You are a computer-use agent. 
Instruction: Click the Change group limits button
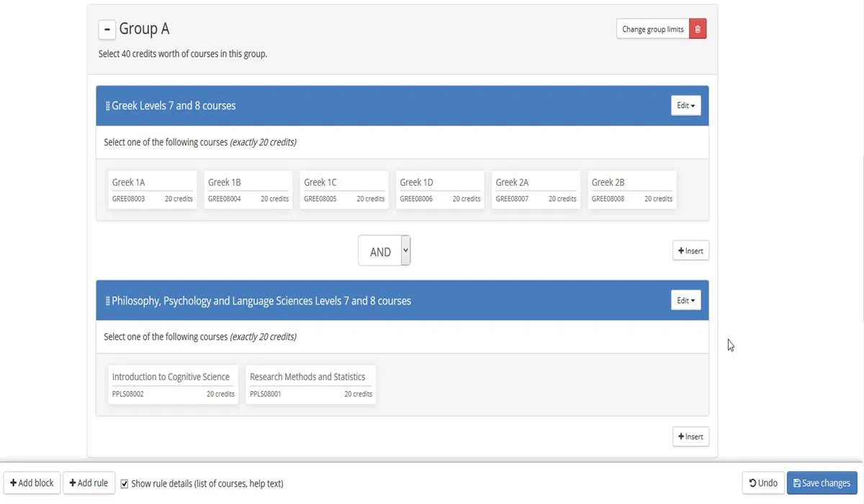tap(652, 28)
